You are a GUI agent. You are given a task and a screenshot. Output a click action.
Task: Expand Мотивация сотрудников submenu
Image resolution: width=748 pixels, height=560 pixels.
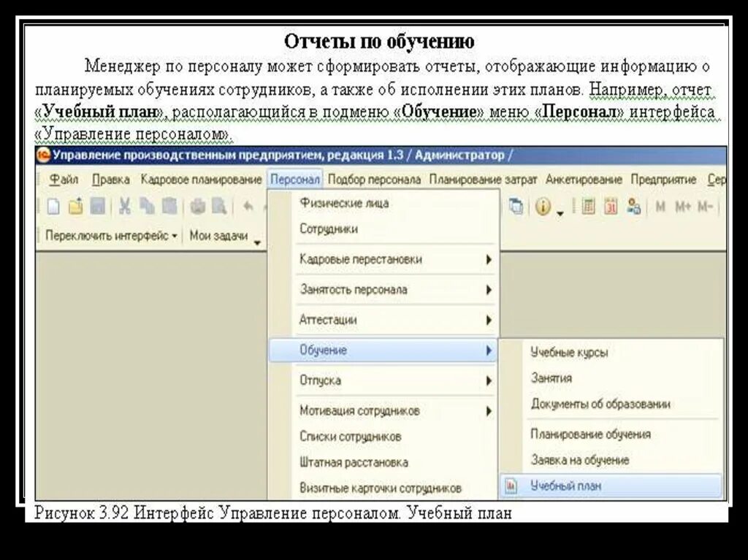pyautogui.click(x=383, y=411)
